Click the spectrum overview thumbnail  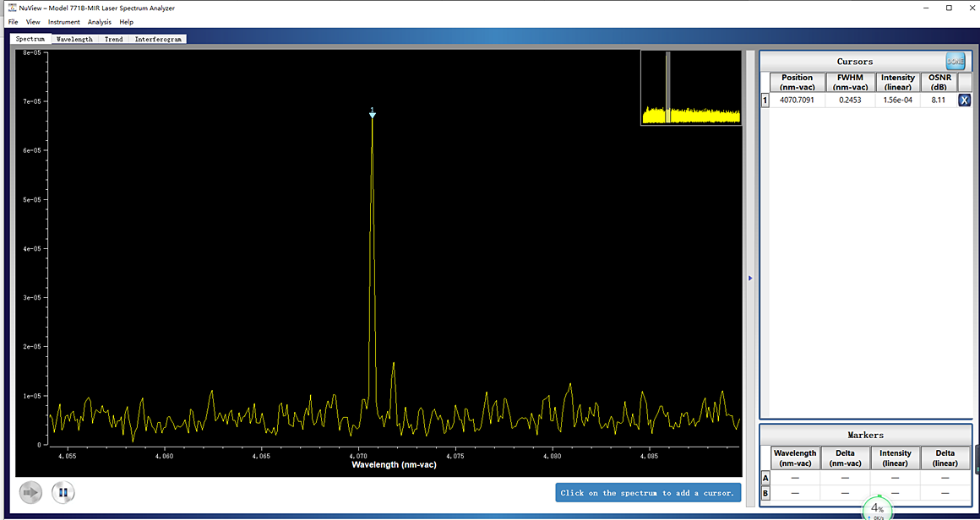(690, 88)
